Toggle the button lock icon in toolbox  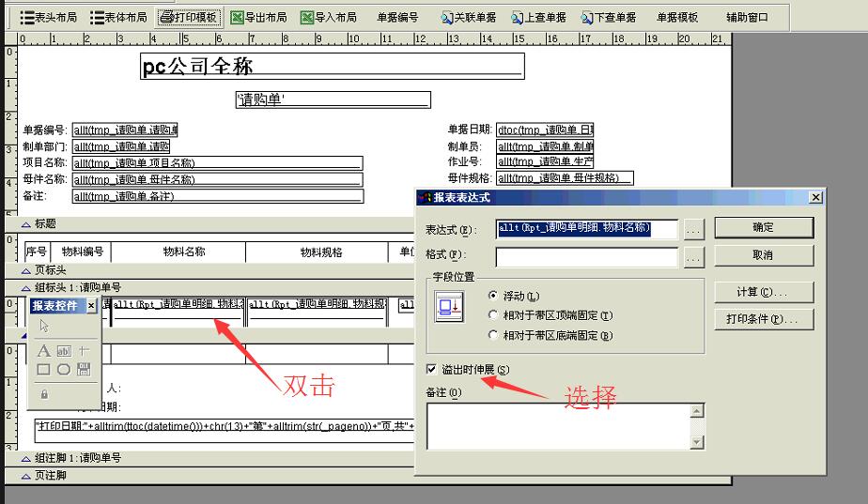point(43,394)
